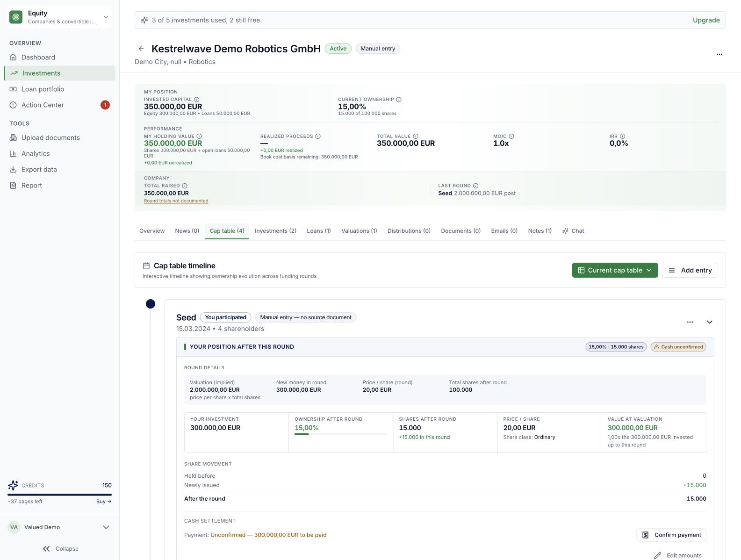Go to Dashboard in sidebar

(x=60, y=57)
